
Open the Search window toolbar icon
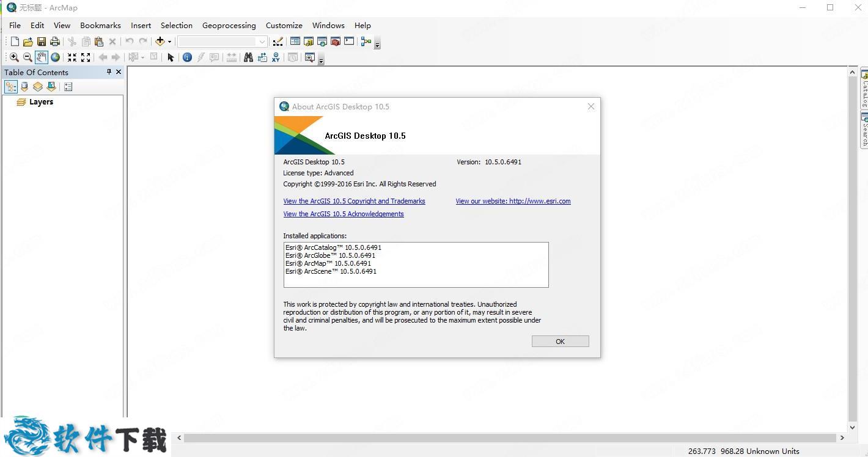click(x=322, y=42)
